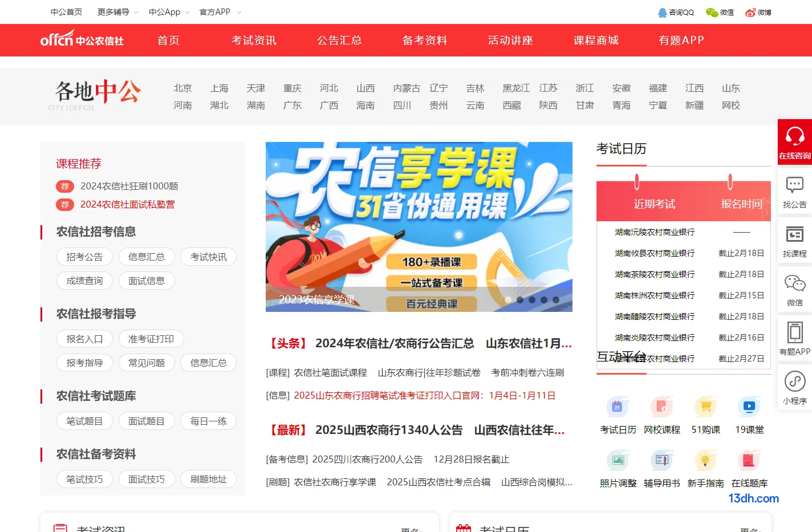Select the 报名时间 calendar tab

click(x=741, y=204)
